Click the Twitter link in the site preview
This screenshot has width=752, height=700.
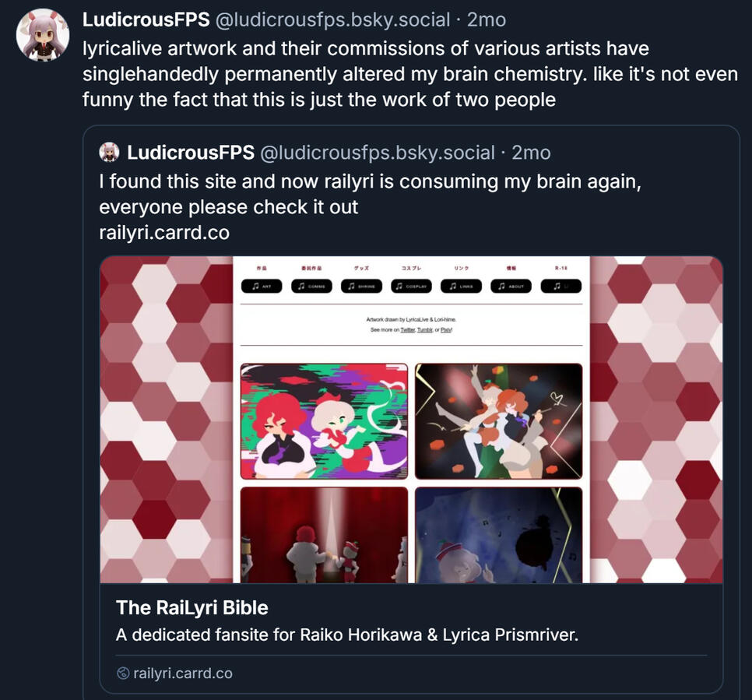pos(408,330)
